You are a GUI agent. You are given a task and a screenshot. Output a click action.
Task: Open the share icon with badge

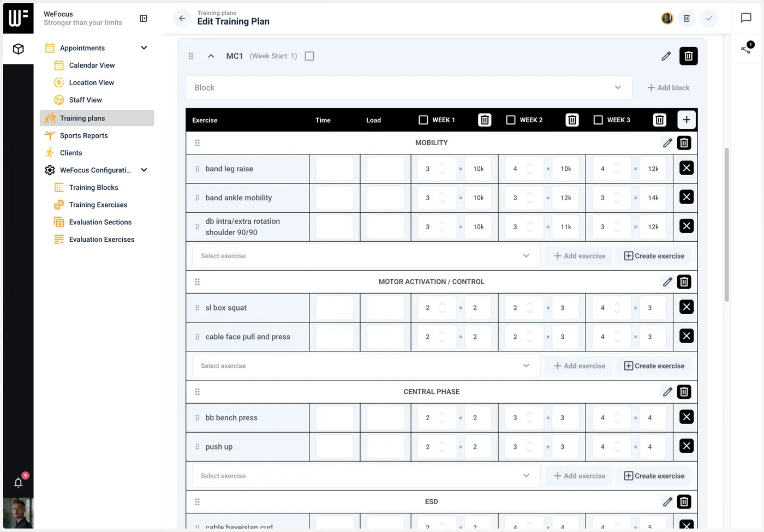tap(747, 49)
